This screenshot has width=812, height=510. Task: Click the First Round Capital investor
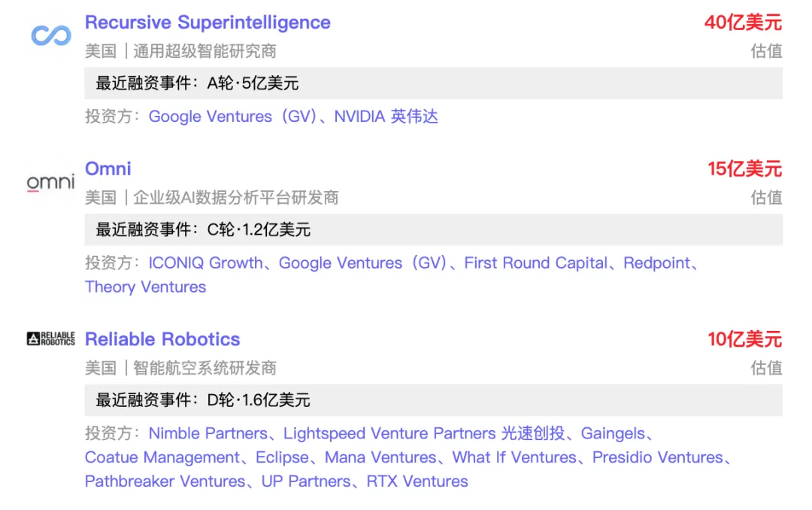click(x=535, y=263)
